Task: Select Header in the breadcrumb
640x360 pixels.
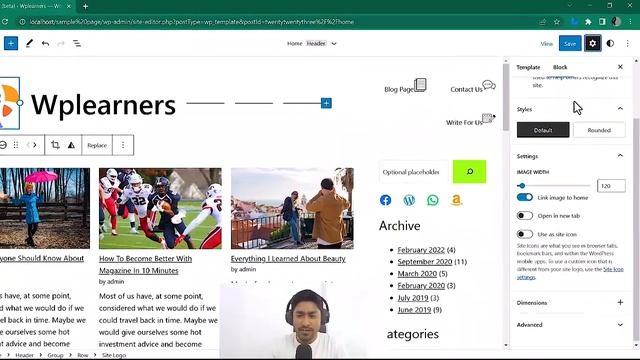Action: [x=24, y=355]
